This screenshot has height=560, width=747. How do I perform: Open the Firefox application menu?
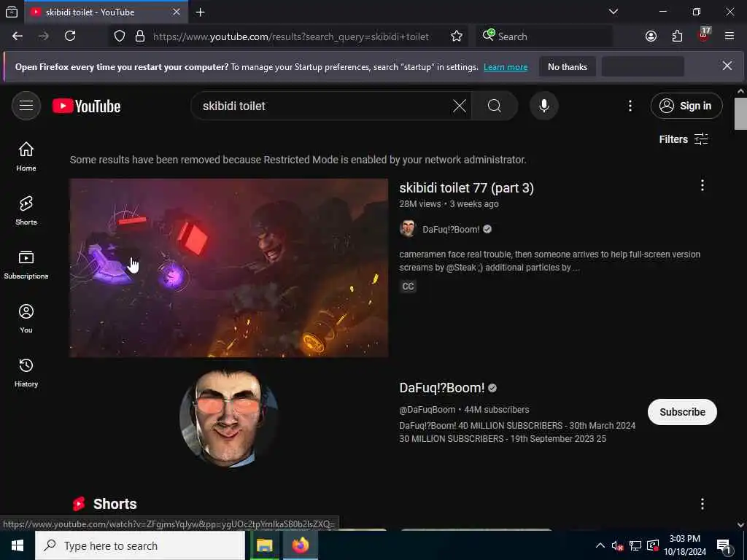(729, 36)
